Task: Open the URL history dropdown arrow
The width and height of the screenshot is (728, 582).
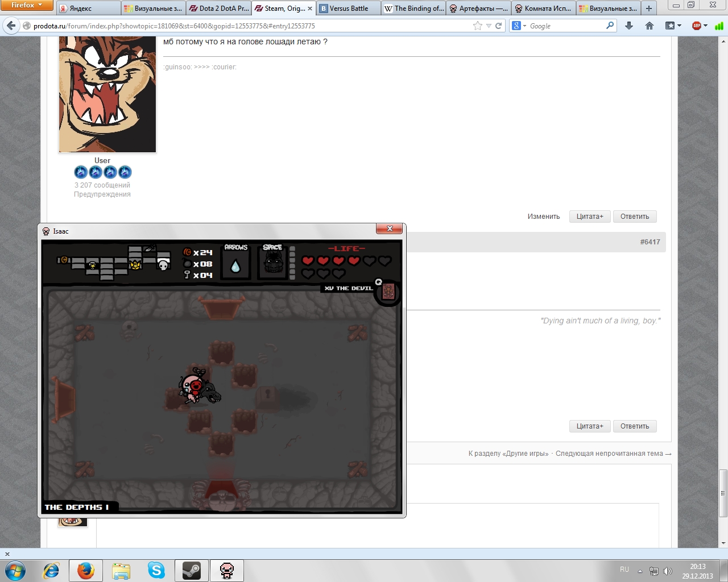Action: click(489, 26)
